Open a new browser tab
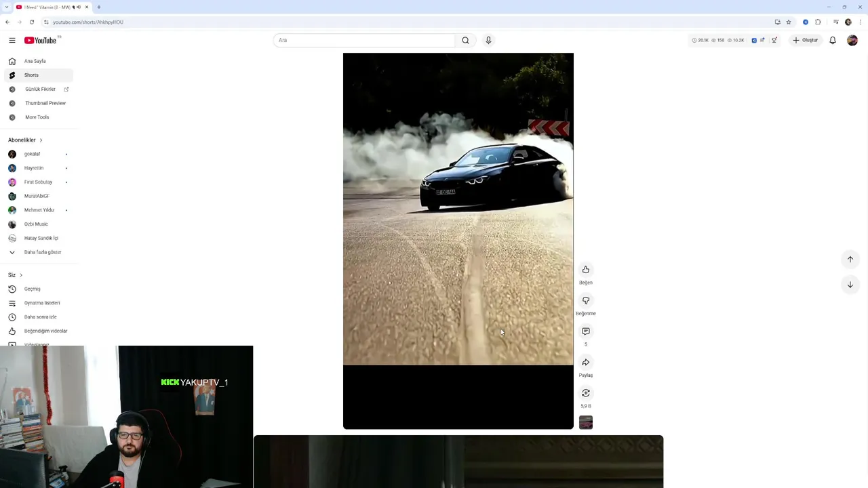The width and height of the screenshot is (868, 488). 98,7
